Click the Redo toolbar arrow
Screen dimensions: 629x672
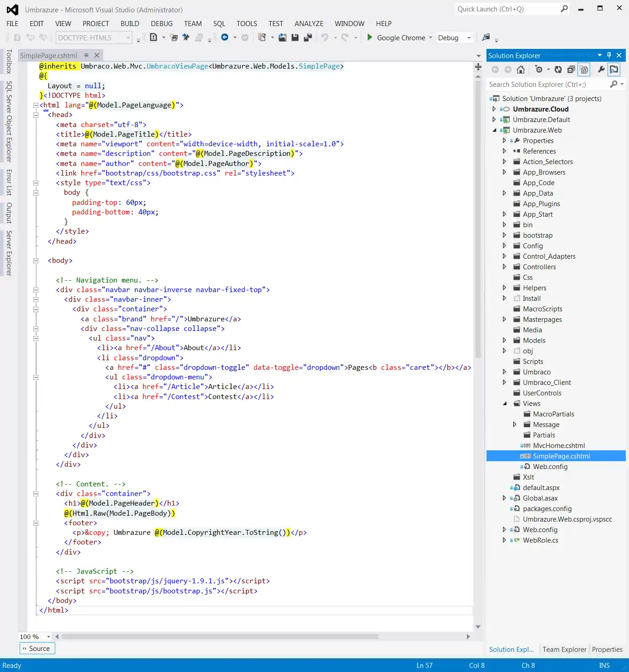345,37
